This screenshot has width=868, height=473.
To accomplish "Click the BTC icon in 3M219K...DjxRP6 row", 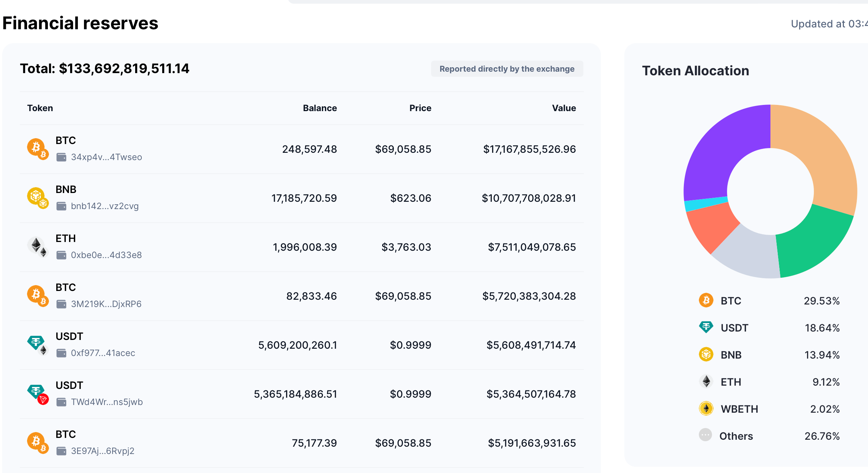I will coord(38,296).
